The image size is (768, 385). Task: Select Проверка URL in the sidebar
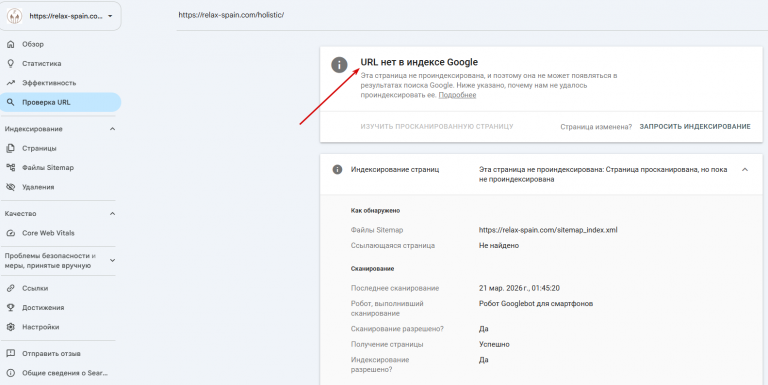pyautogui.click(x=60, y=102)
